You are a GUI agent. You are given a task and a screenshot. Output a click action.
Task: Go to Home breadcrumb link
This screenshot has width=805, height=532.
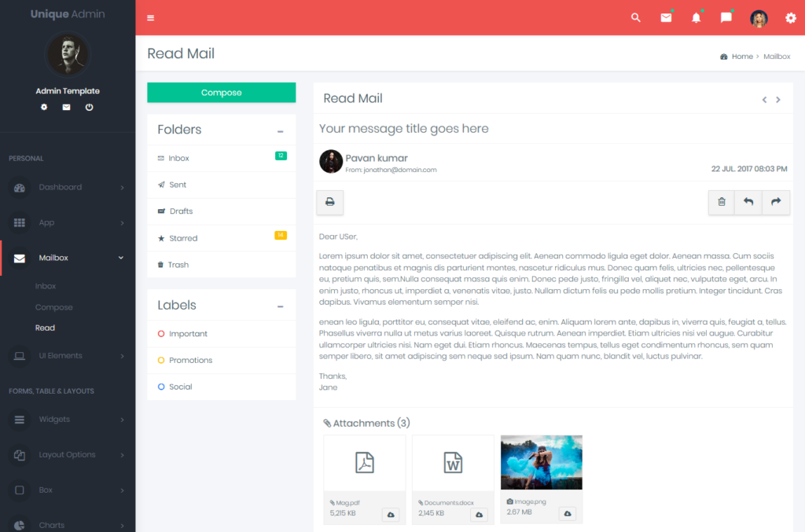click(742, 57)
